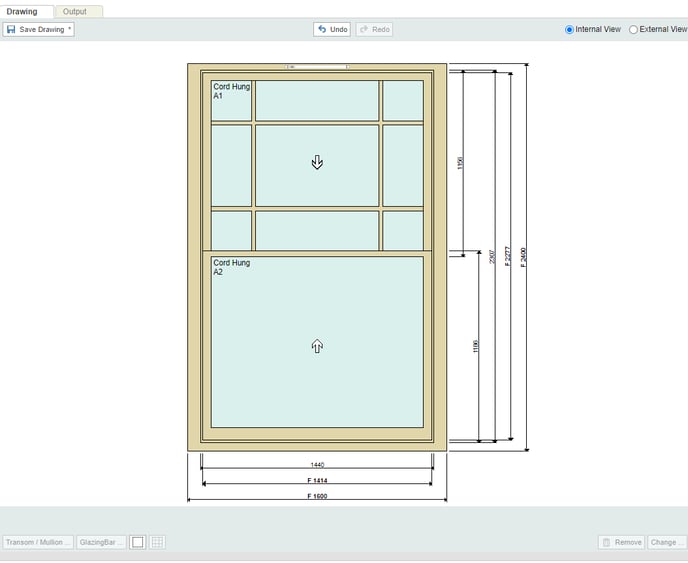This screenshot has height=563, width=688.
Task: Click the grid pattern icon
Action: (x=158, y=542)
